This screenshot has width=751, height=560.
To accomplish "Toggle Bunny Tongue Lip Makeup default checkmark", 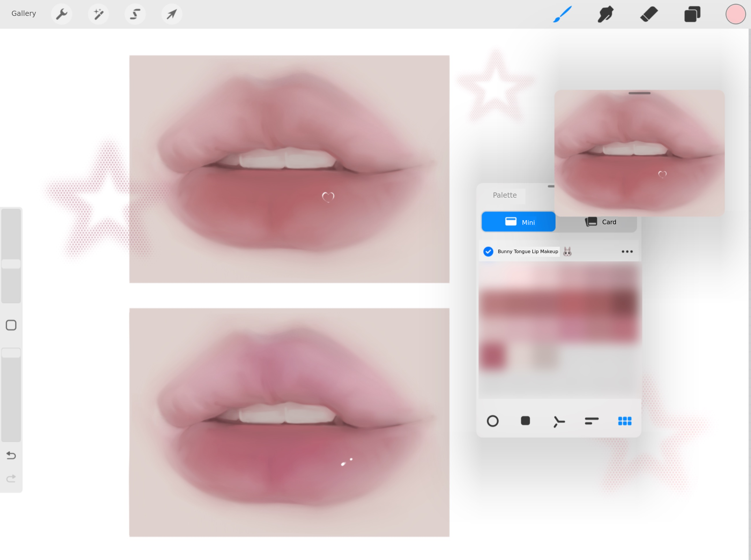I will [488, 251].
